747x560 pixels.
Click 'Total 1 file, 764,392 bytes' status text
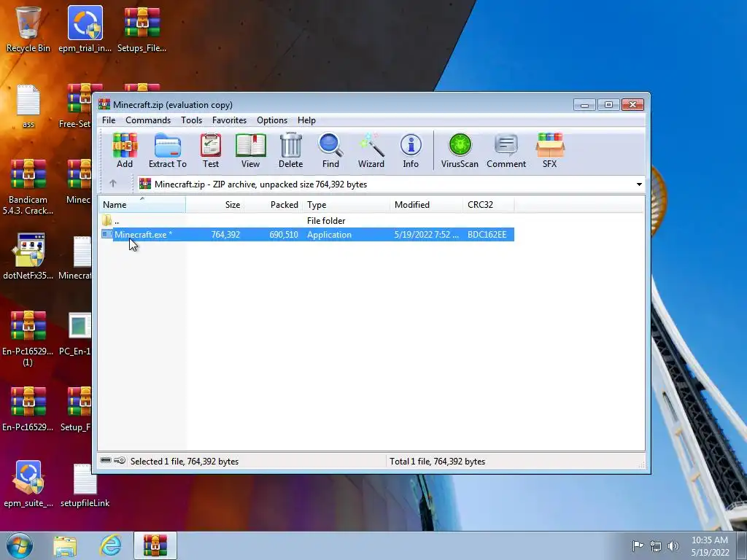coord(438,462)
